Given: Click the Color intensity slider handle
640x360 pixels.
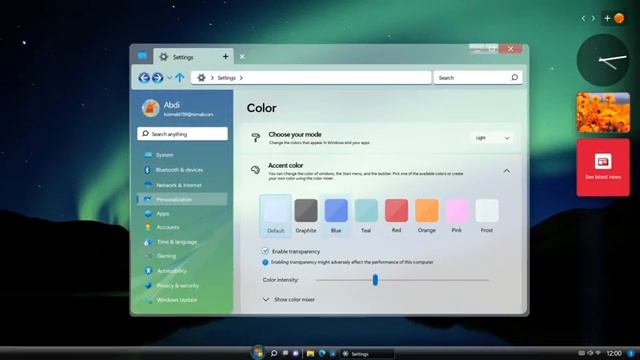Looking at the screenshot, I should pyautogui.click(x=375, y=280).
